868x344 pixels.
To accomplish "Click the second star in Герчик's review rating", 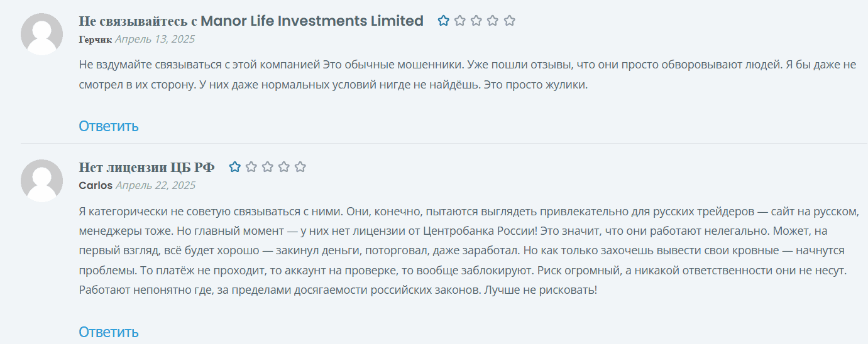I will point(460,21).
